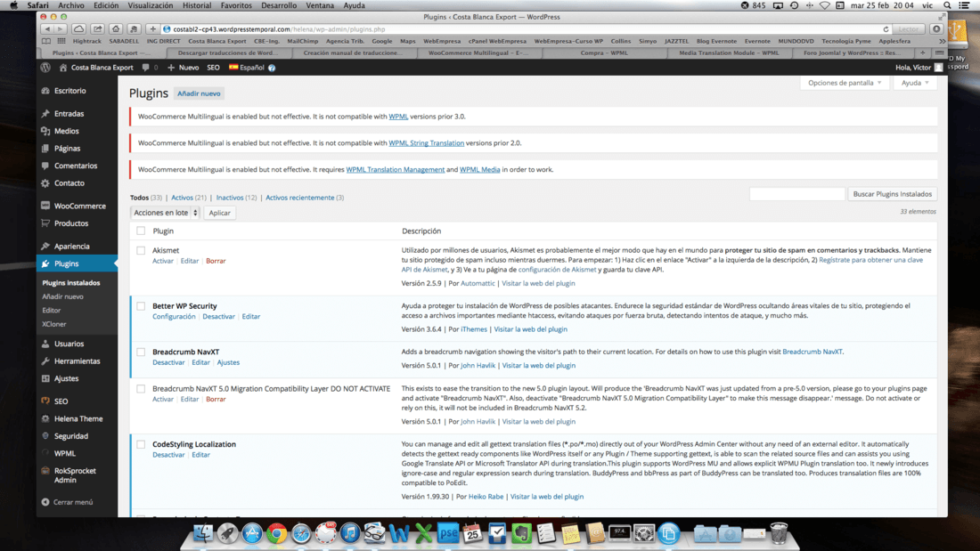This screenshot has width=980, height=551.
Task: Open Finder from the Dock
Action: [x=203, y=533]
